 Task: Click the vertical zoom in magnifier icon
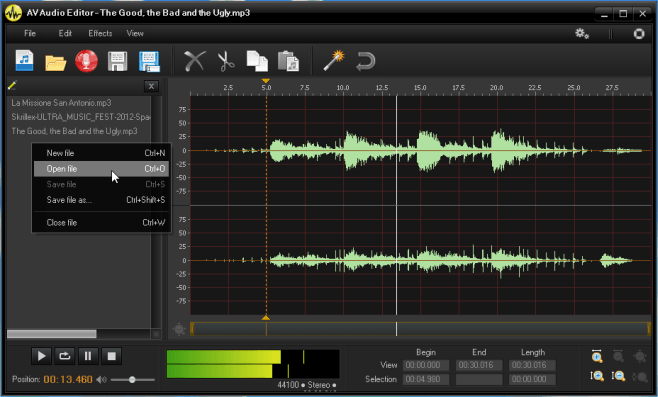597,376
